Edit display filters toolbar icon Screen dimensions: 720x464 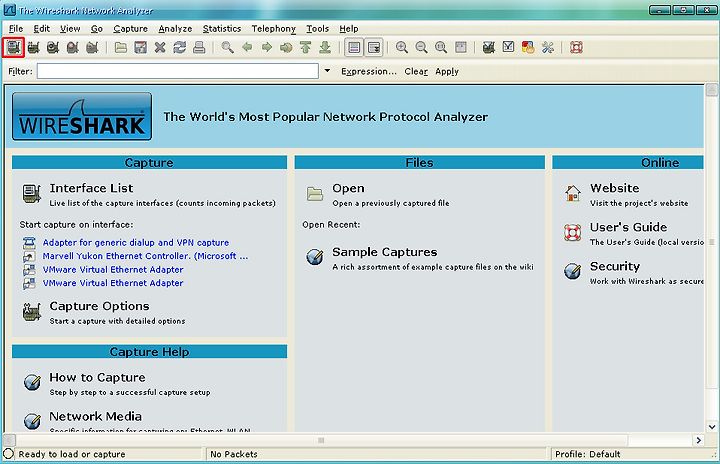click(508, 47)
